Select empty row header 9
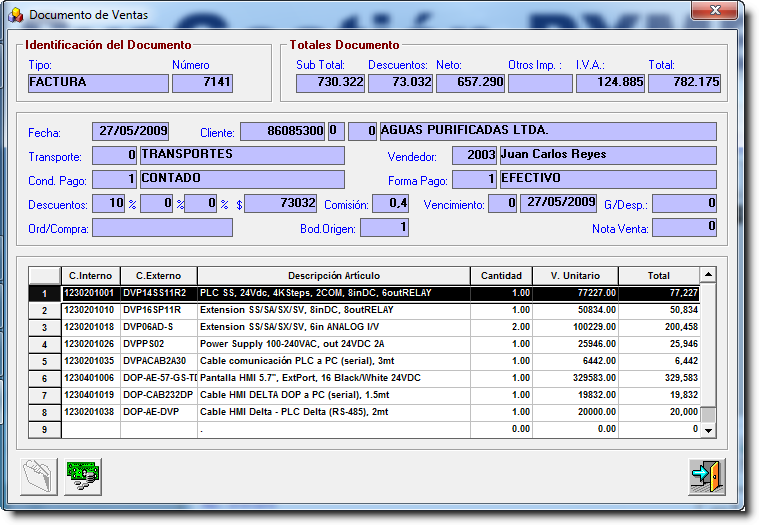Viewport: 759px width, 525px height. 45,430
